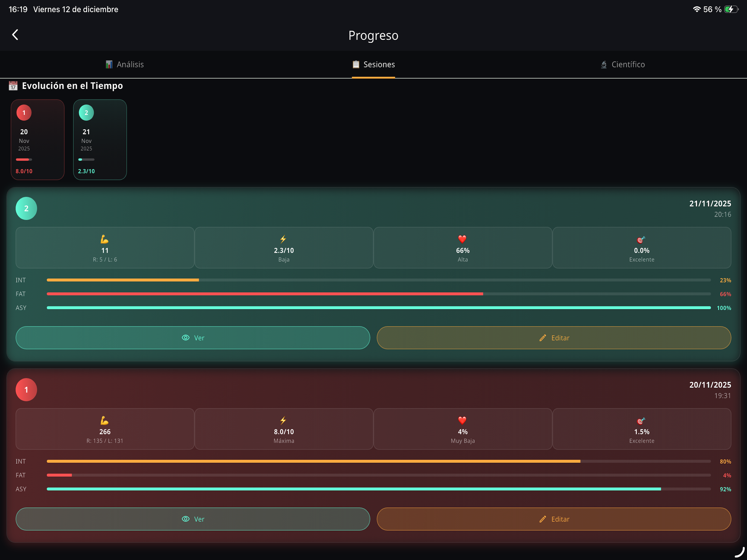This screenshot has height=560, width=747.
Task: Click the 20:16 session time
Action: [x=723, y=215]
